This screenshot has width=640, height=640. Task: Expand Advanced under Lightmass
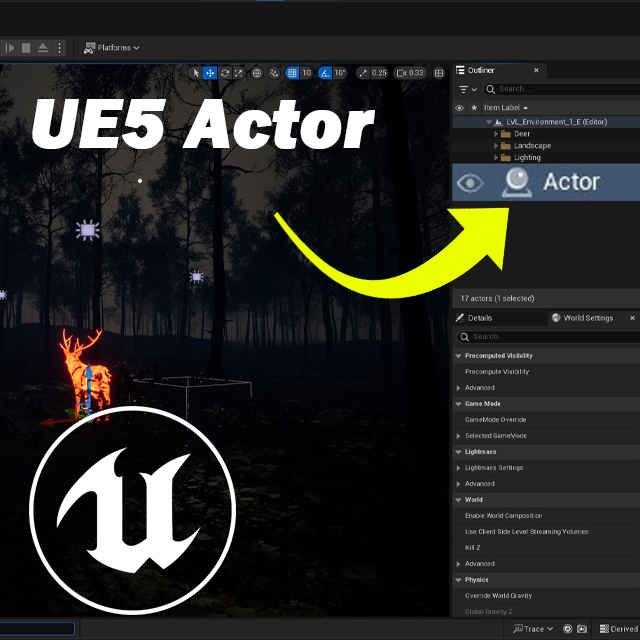[x=458, y=484]
